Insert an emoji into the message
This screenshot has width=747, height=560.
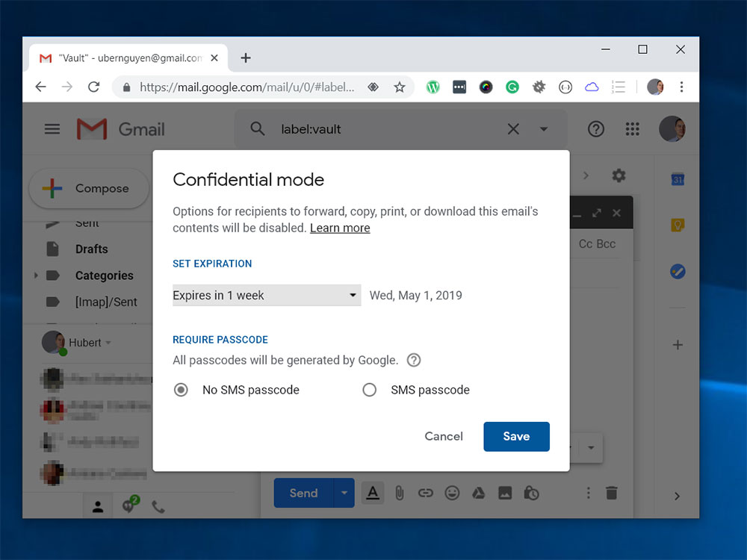(451, 493)
